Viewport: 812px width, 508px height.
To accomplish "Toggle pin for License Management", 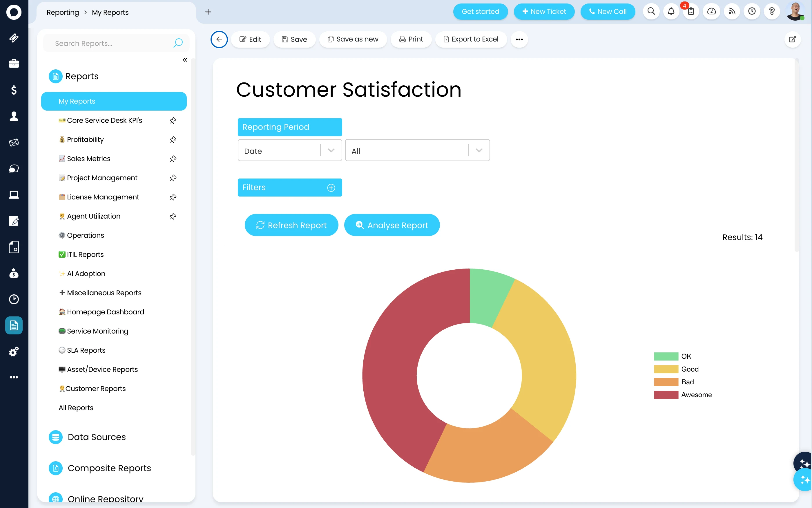I will click(x=173, y=197).
